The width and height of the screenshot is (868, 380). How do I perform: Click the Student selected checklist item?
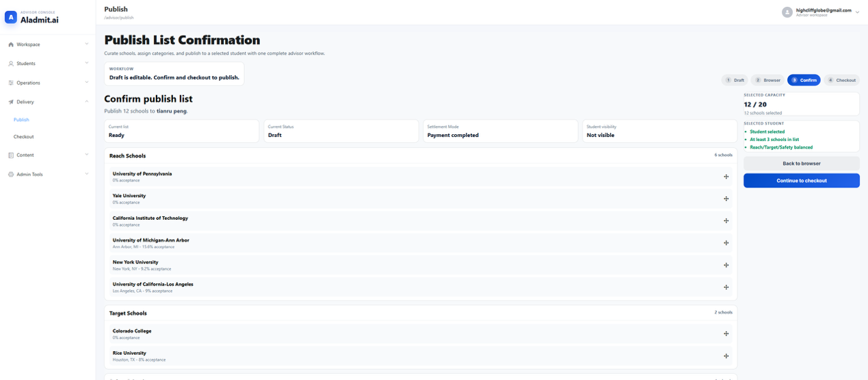[x=767, y=131]
